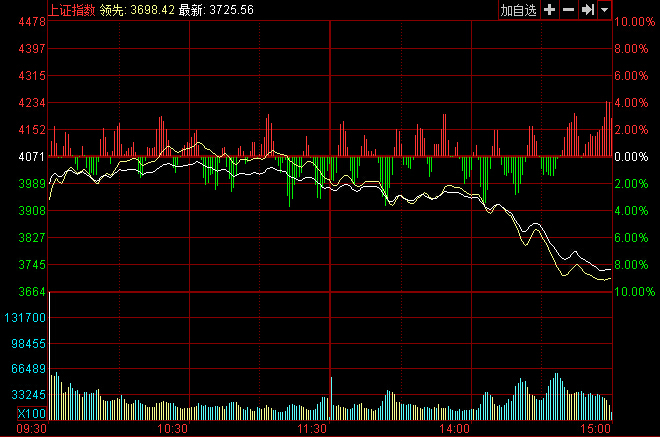Click the top 10.00% percent axis label

[634, 21]
